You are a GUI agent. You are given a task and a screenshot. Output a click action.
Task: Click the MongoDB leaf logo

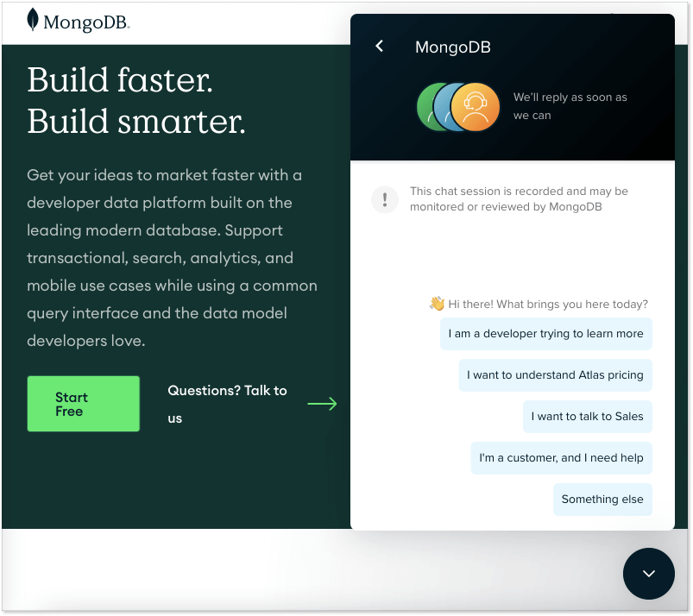click(x=33, y=20)
